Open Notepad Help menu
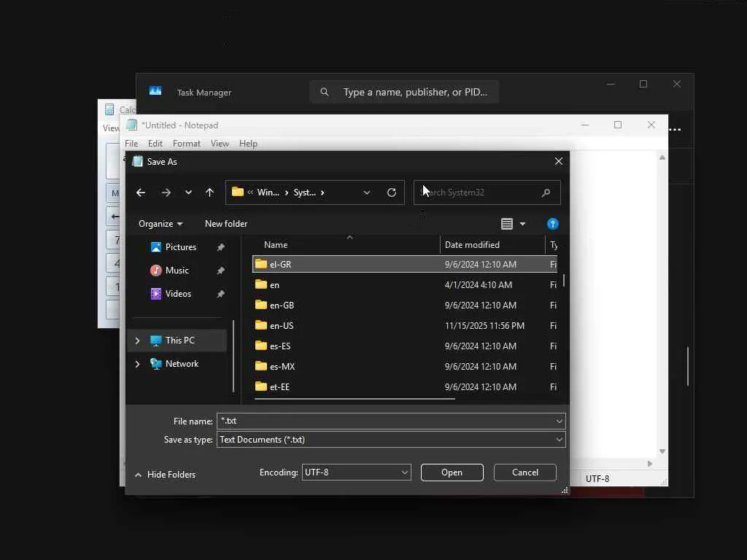Image resolution: width=747 pixels, height=560 pixels. click(248, 144)
